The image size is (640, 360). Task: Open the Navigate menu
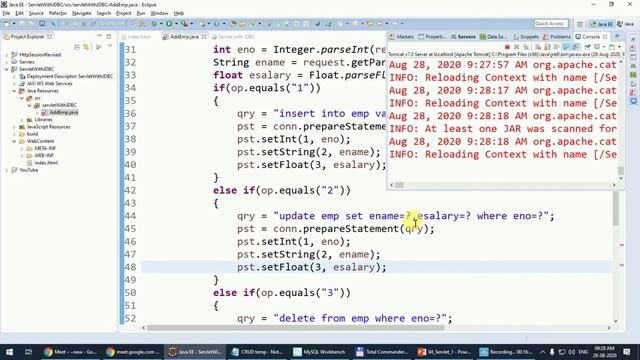[x=81, y=13]
